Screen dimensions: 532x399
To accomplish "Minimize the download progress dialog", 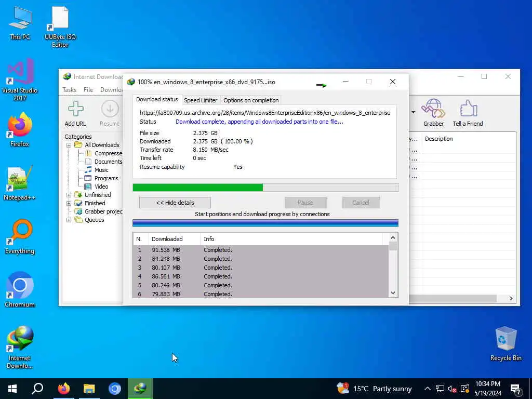I will (x=345, y=82).
